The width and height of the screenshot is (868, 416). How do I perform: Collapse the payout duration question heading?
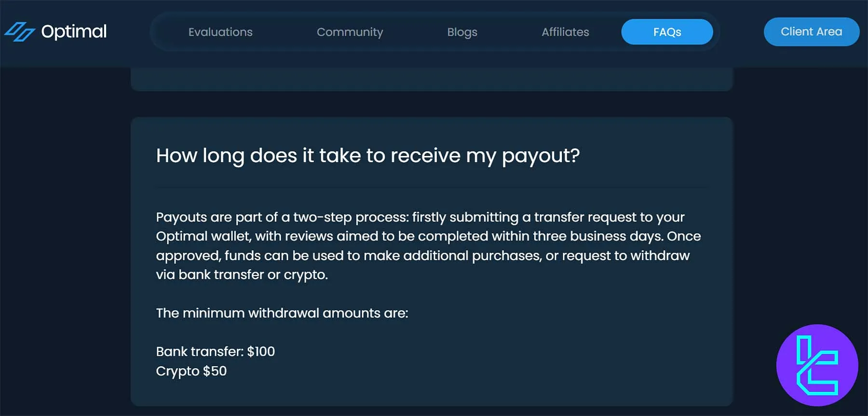tap(367, 155)
